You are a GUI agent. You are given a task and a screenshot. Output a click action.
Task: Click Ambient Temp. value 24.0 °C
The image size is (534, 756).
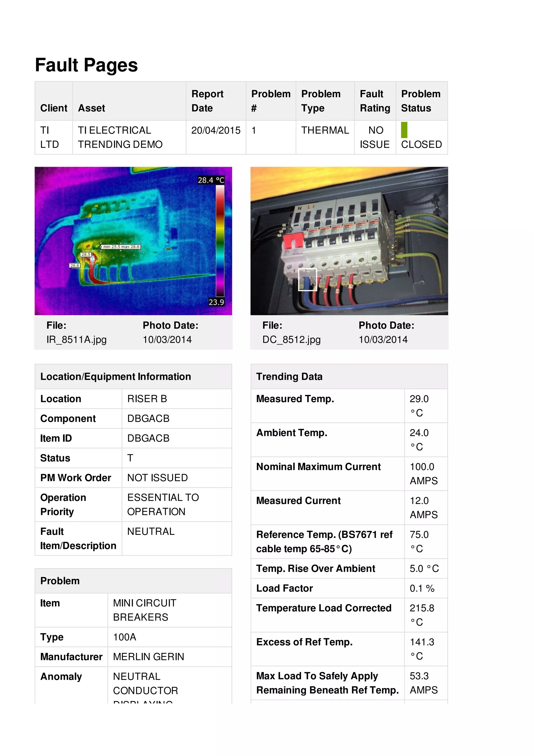(419, 440)
